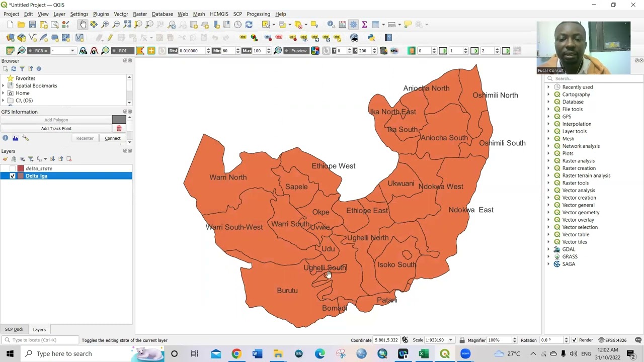The height and width of the screenshot is (362, 644).
Task: Refresh the map canvas
Action: coord(249,24)
